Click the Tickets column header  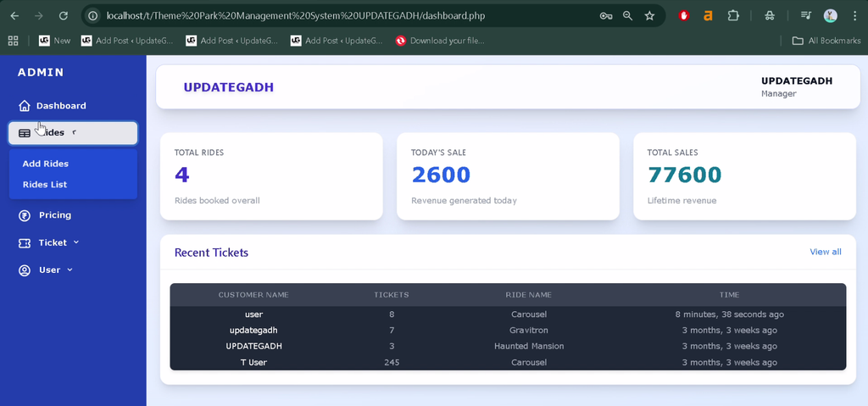(x=392, y=295)
